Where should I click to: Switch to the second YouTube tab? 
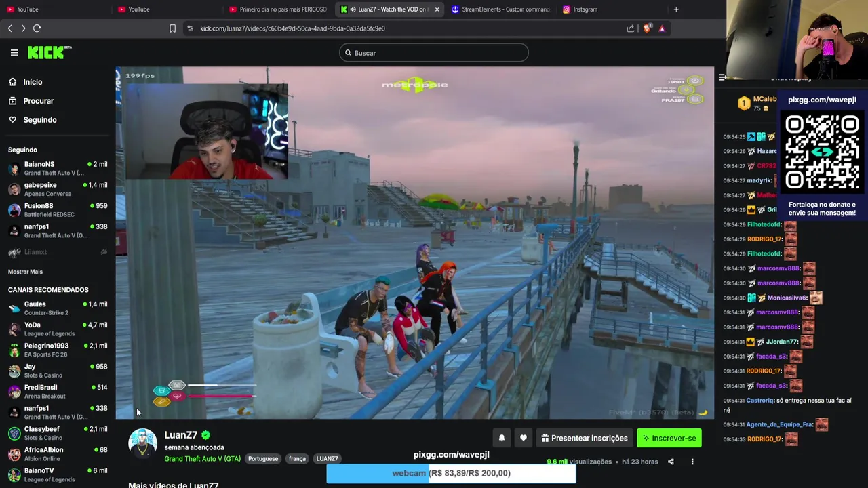166,9
